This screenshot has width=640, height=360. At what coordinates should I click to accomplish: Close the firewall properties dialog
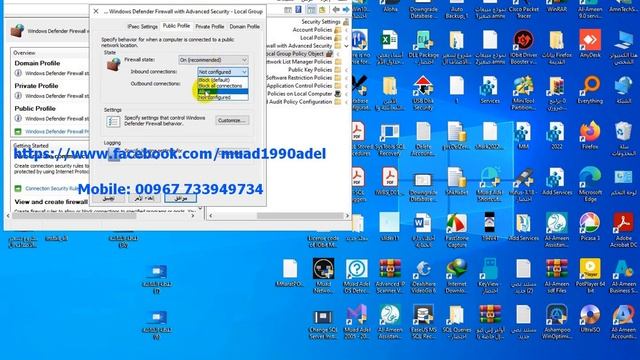[x=96, y=11]
